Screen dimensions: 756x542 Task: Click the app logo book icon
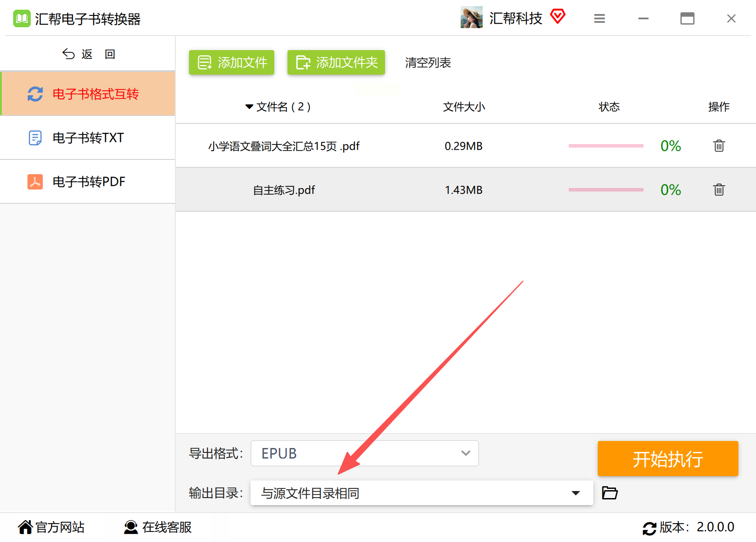pos(22,18)
